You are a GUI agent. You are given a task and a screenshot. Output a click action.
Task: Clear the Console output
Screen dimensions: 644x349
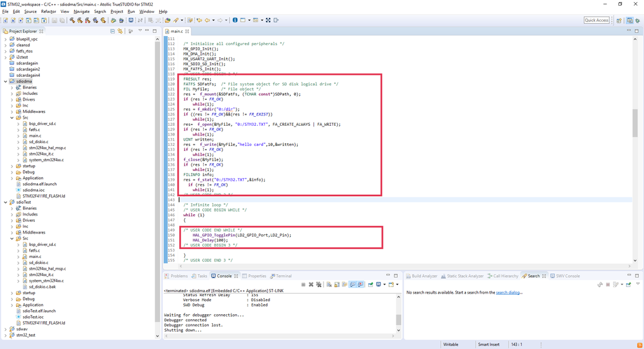[x=329, y=284]
